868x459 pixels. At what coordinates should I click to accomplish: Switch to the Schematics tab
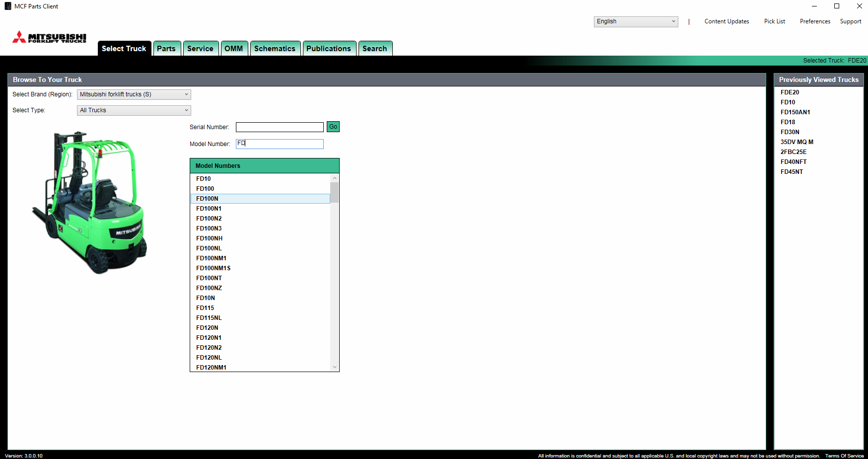tap(275, 48)
